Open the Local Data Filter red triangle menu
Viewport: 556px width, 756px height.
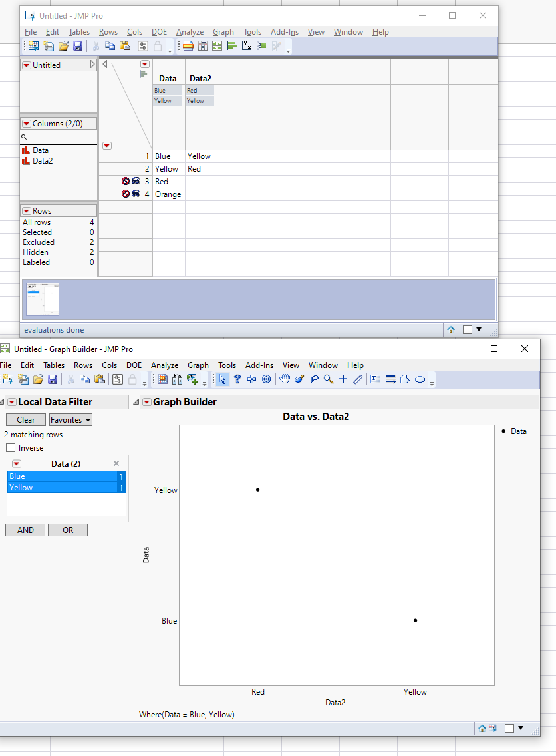(x=11, y=401)
